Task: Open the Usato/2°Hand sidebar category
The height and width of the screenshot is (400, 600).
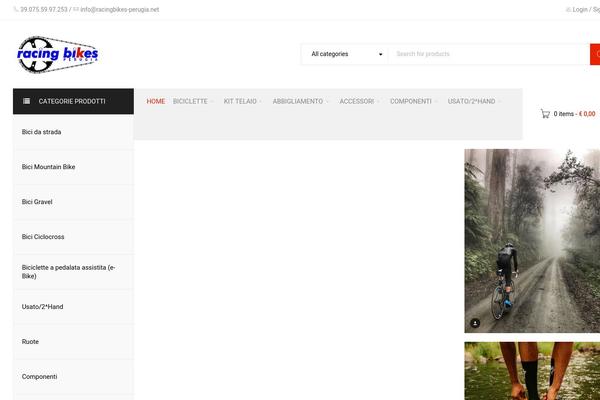Action: click(73, 307)
